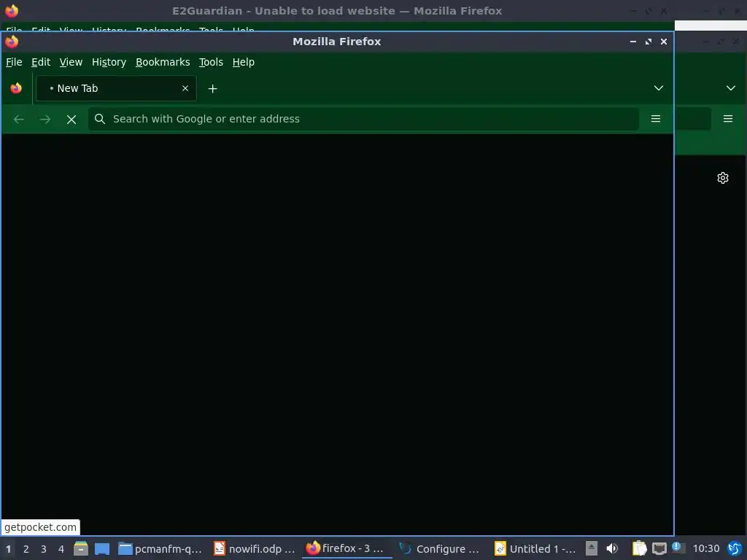The width and height of the screenshot is (747, 560).
Task: Click the firefox taskbar group button
Action: tap(347, 548)
